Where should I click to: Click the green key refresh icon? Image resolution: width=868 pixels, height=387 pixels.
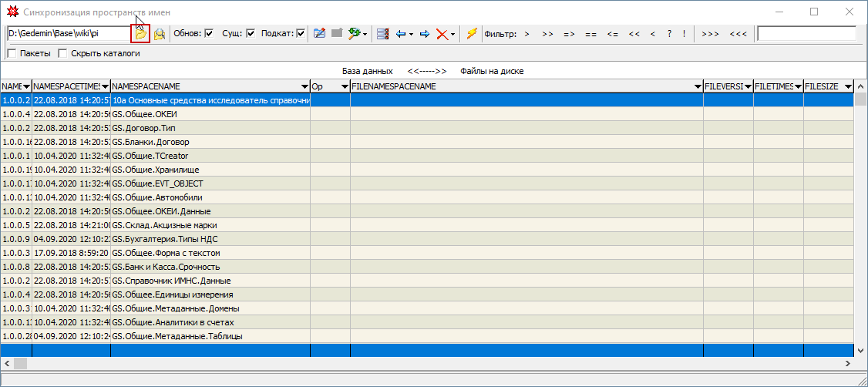355,34
